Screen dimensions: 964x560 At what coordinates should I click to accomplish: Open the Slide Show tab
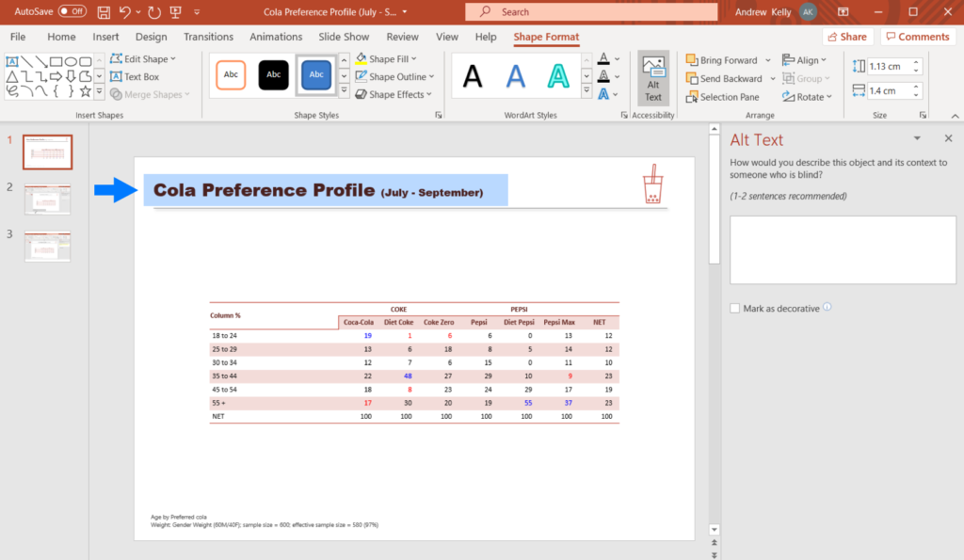pos(344,37)
